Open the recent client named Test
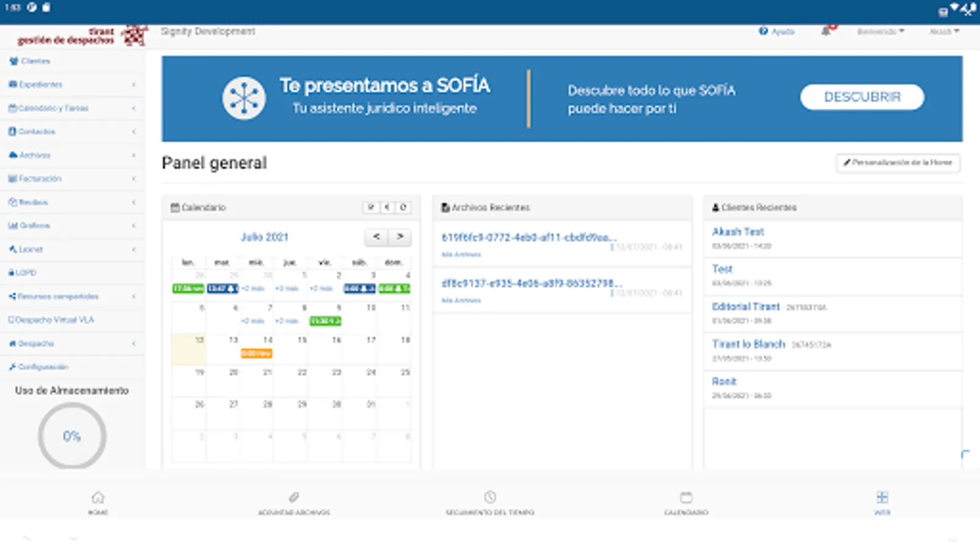980x551 pixels. [722, 269]
